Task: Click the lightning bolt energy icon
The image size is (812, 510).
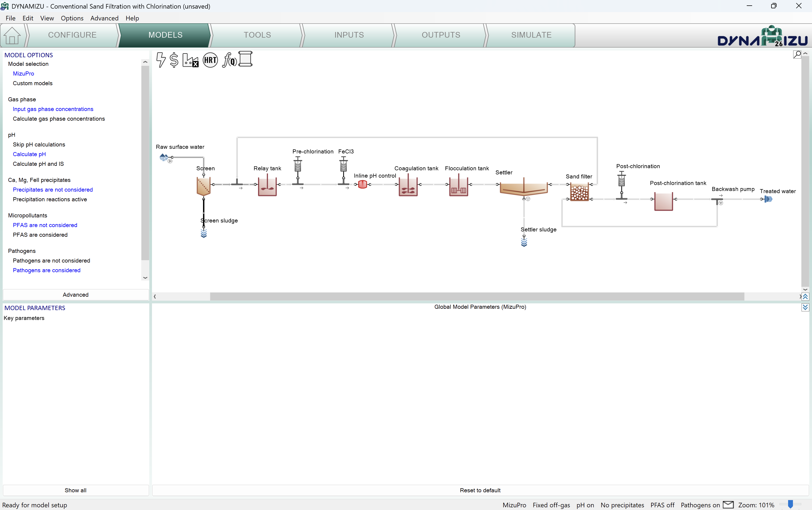Action: [x=161, y=60]
